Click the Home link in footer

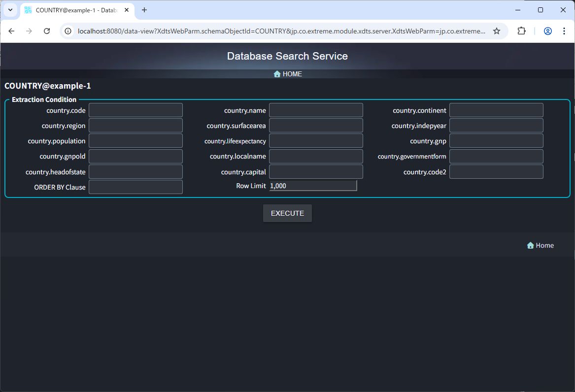tap(541, 245)
